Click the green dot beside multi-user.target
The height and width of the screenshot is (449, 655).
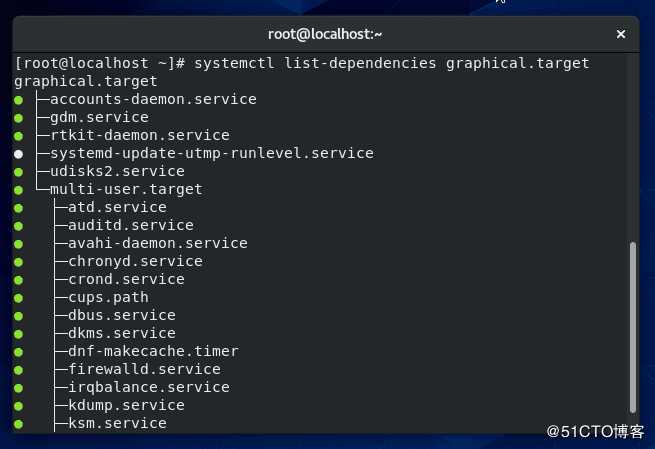19,190
